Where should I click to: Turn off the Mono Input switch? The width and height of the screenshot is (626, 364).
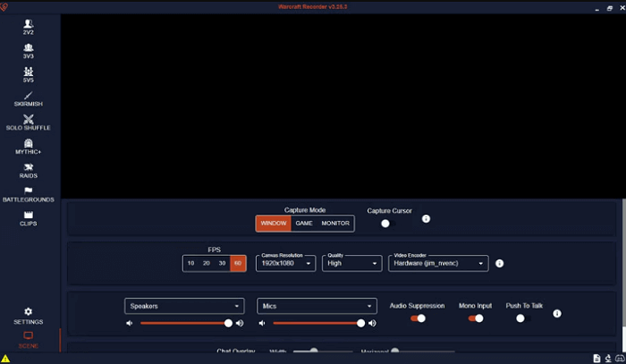click(x=476, y=318)
